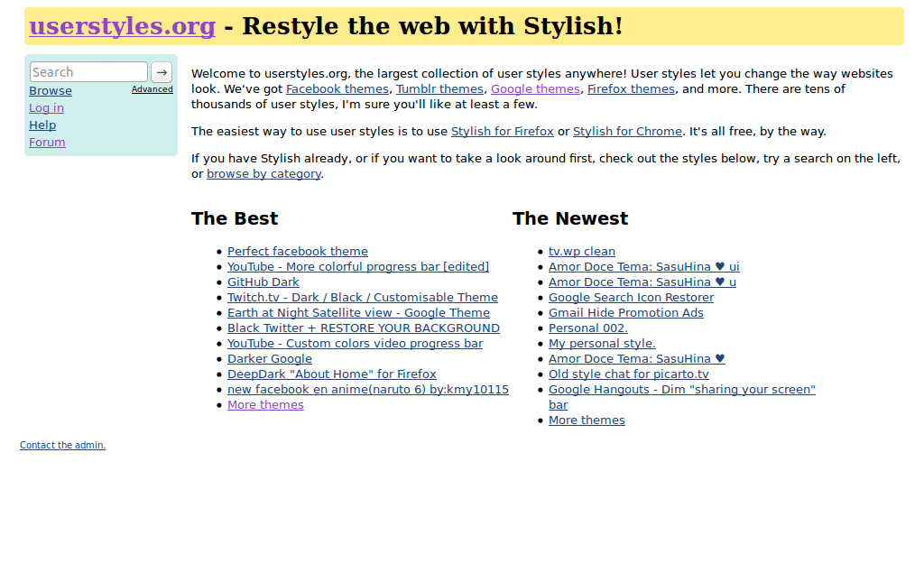This screenshot has width=924, height=582.
Task: Follow the Stylish for Chrome link
Action: [x=628, y=132]
